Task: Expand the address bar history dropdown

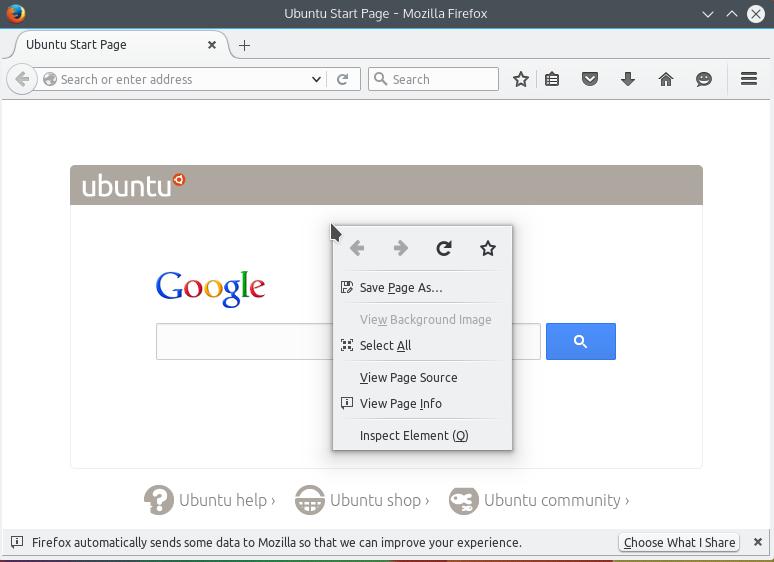Action: click(x=316, y=79)
